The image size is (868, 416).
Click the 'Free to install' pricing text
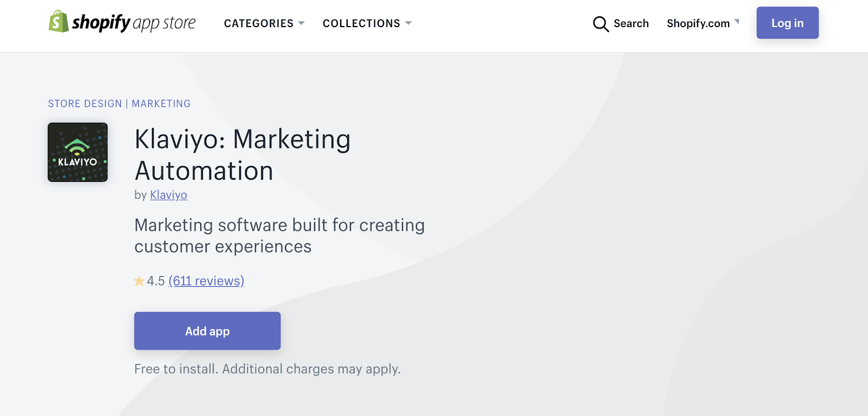coord(267,369)
